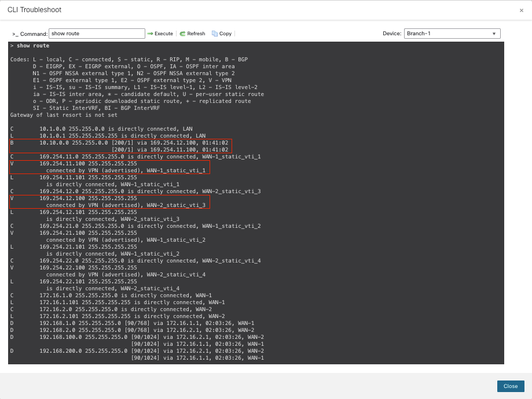The image size is (532, 399).
Task: Click route 169.254.21.0 WAN-1_static_vti_2
Action: [135, 226]
